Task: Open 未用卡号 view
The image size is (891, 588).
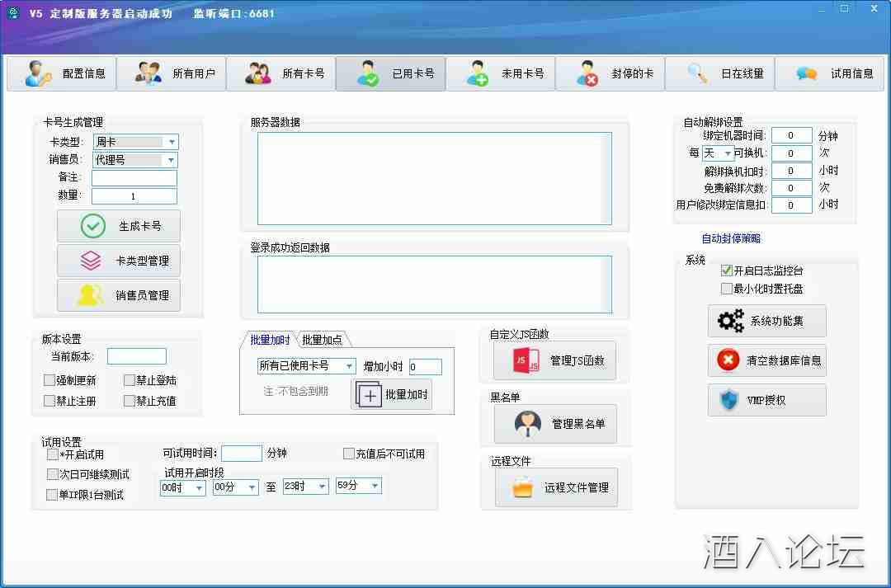Action: click(500, 73)
